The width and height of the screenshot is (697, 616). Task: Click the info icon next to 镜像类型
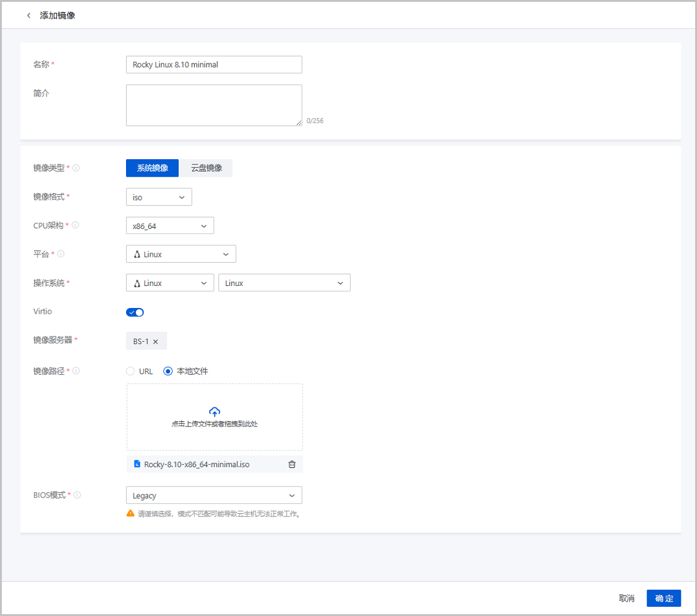(76, 168)
